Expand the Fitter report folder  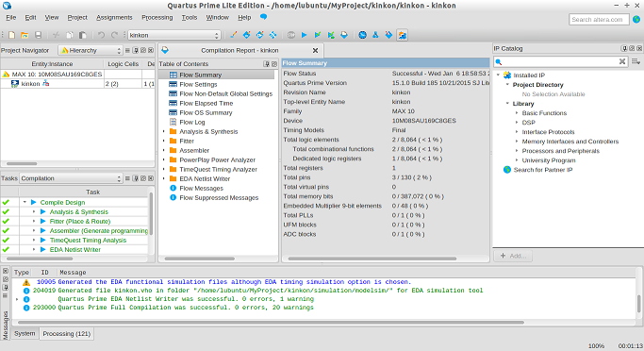coord(163,141)
